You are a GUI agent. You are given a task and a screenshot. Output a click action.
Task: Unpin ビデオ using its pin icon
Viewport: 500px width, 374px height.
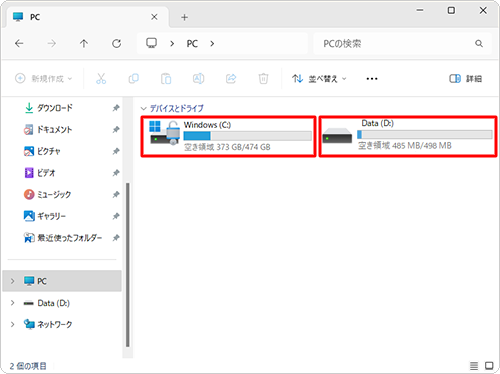[116, 173]
